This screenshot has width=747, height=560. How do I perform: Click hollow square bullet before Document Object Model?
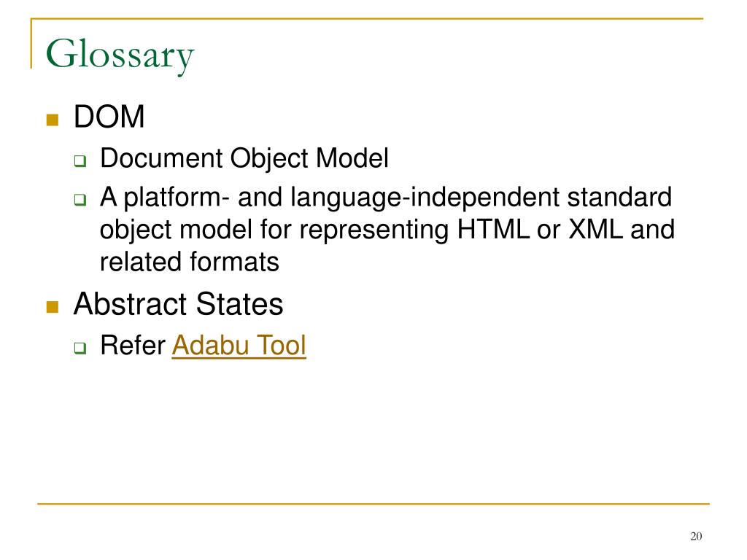pyautogui.click(x=80, y=161)
